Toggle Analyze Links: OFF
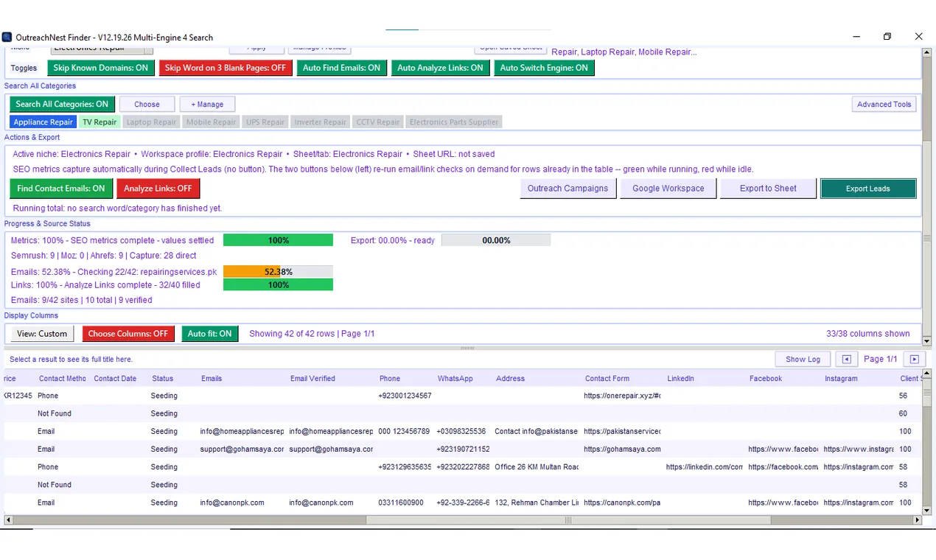936x560 pixels. point(158,189)
